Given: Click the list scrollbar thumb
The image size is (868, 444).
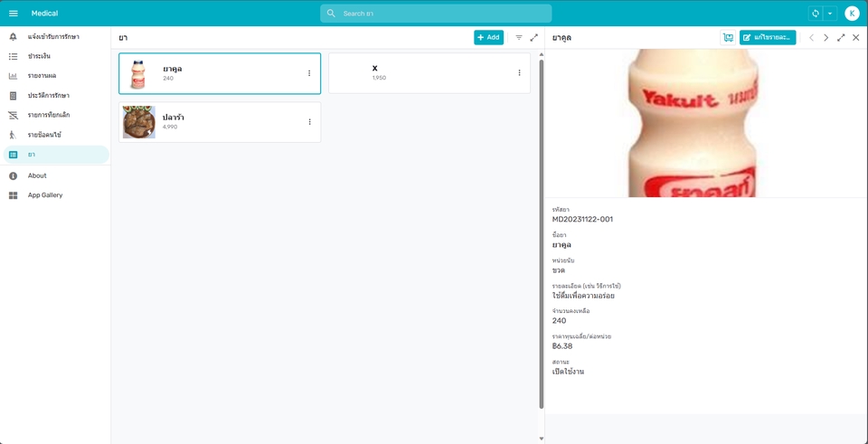Looking at the screenshot, I should (542, 235).
